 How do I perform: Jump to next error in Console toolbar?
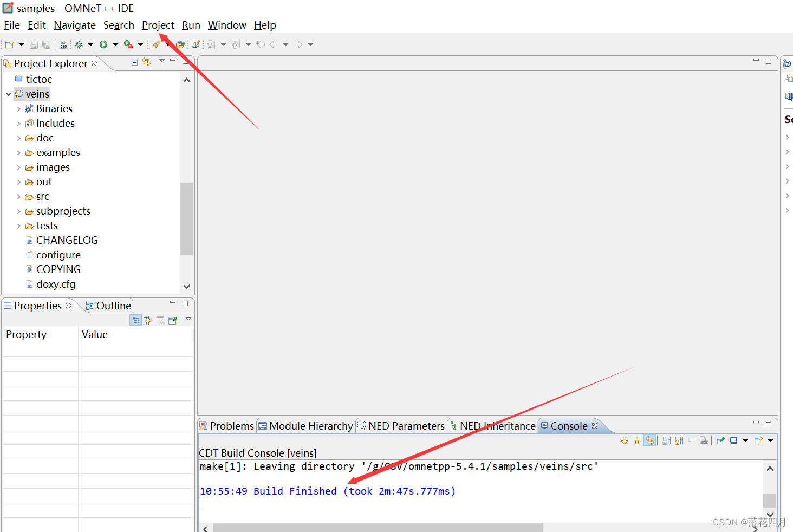[625, 440]
